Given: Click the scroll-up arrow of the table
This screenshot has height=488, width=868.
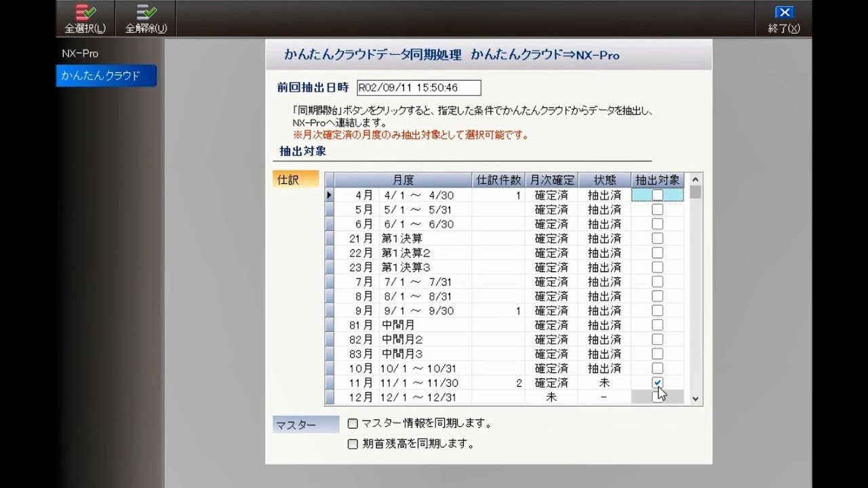Looking at the screenshot, I should [x=694, y=179].
